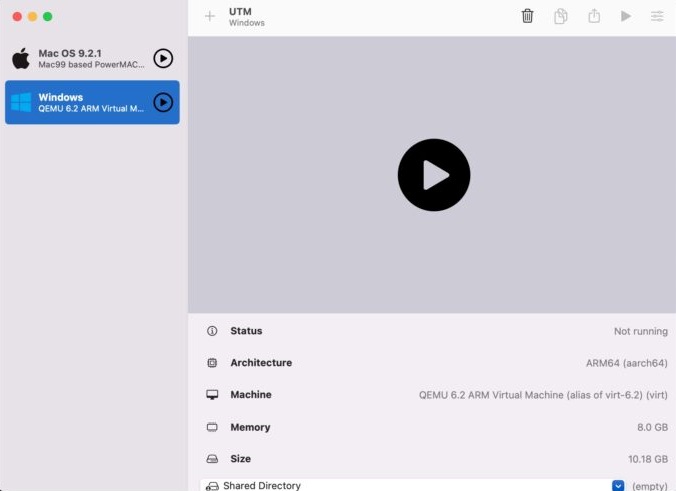
Task: Click the Memory label
Action: tap(250, 427)
